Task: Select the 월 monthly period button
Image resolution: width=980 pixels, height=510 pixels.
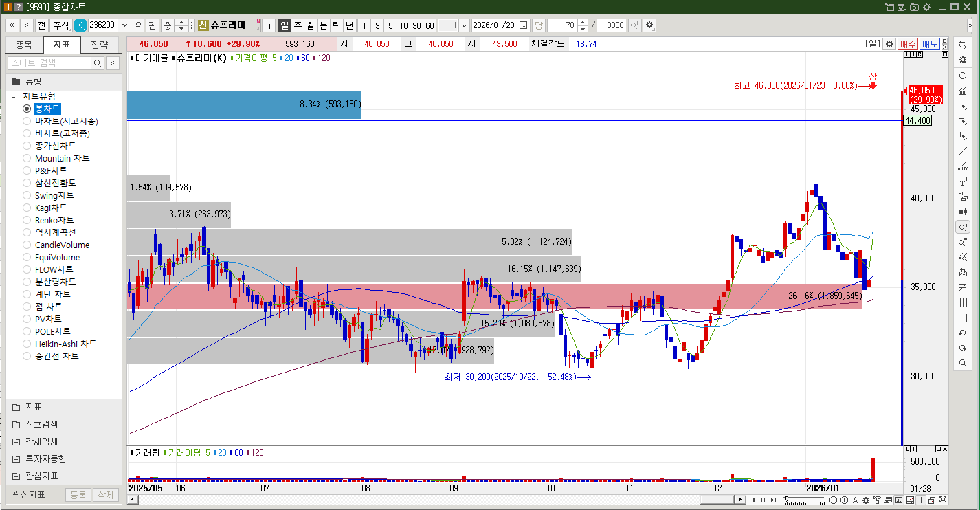Action: click(311, 25)
